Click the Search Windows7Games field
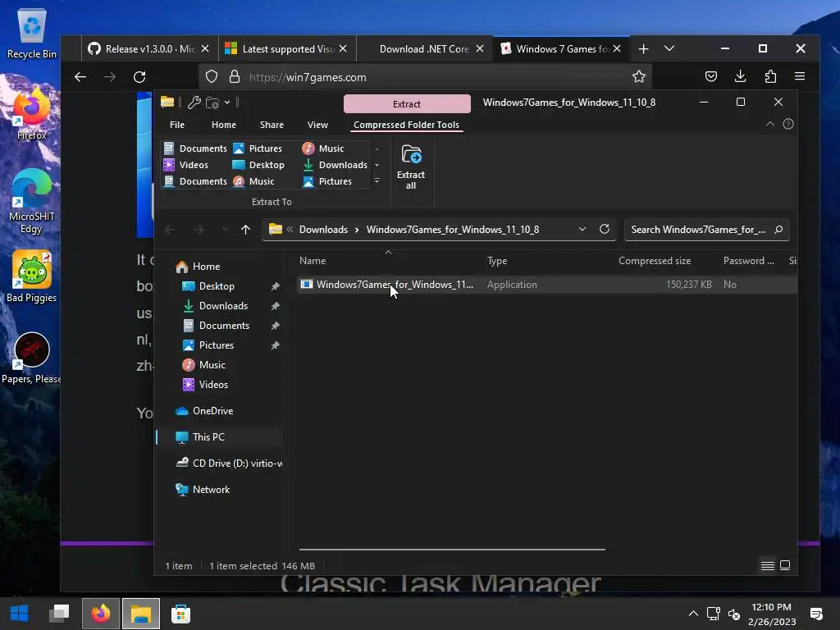Image resolution: width=840 pixels, height=630 pixels. coord(706,230)
